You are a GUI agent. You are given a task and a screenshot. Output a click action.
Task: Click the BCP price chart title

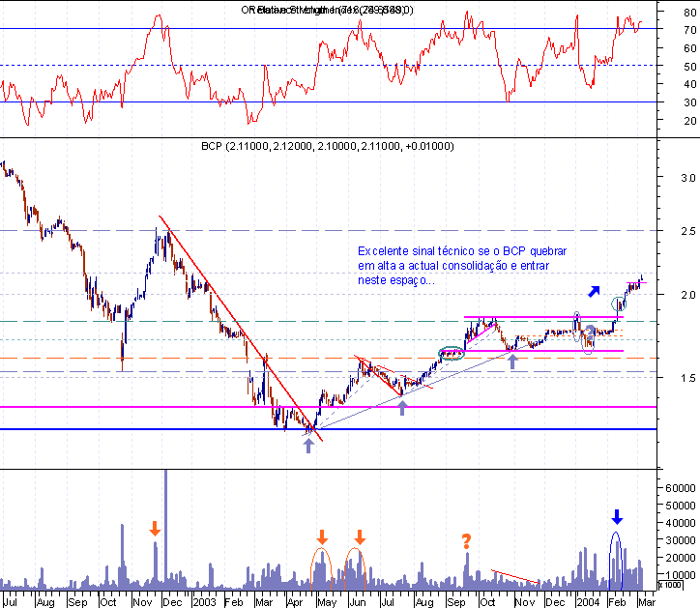[328, 146]
